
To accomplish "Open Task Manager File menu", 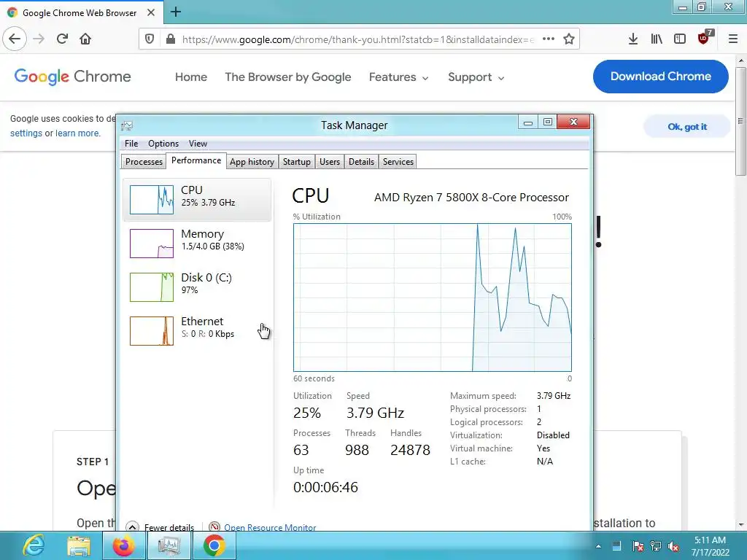I will pyautogui.click(x=131, y=144).
